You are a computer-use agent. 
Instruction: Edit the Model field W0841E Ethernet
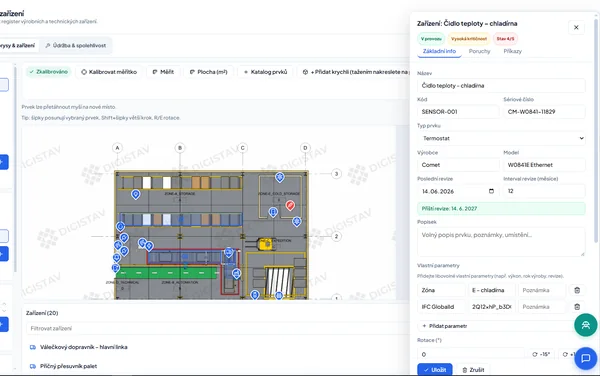pos(544,165)
